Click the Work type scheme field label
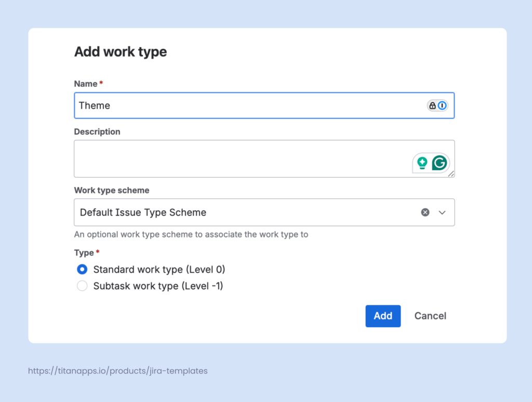 [111, 190]
